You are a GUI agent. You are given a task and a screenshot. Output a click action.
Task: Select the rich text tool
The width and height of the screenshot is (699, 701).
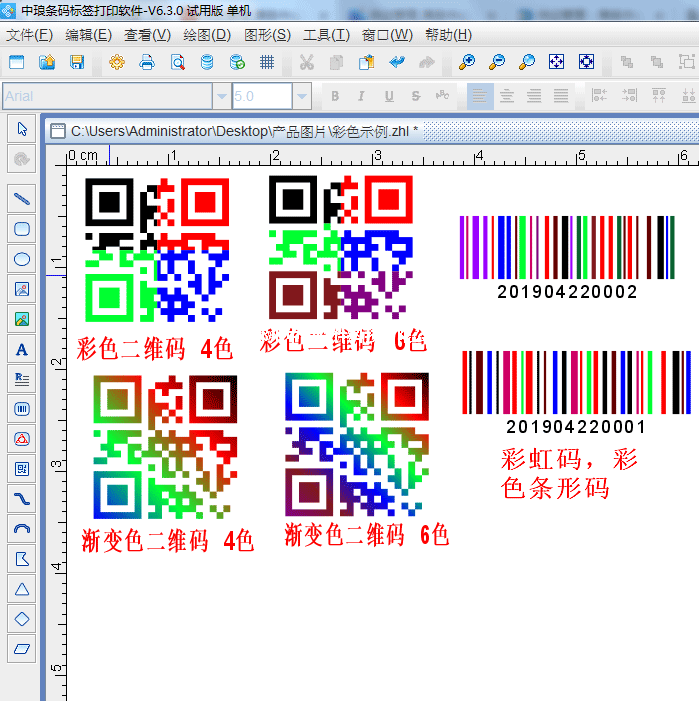point(21,379)
